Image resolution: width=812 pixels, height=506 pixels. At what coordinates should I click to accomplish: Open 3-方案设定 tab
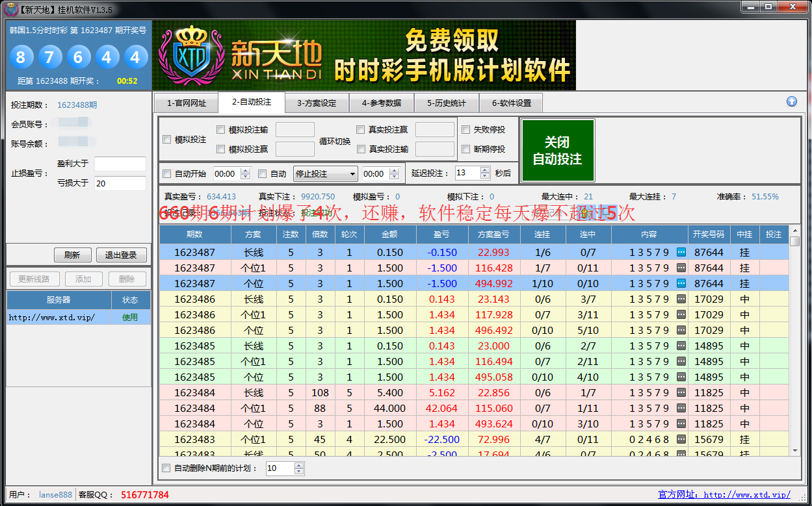[x=317, y=103]
